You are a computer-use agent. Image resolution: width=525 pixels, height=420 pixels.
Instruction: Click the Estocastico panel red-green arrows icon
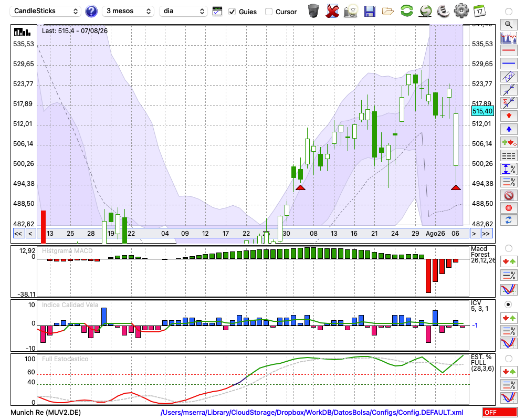coord(509,371)
